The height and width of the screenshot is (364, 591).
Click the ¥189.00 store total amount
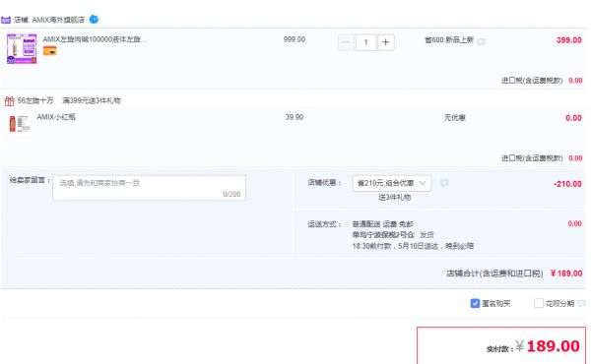point(566,273)
